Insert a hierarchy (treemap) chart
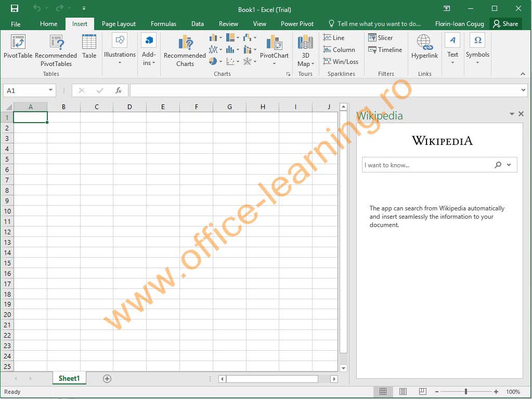This screenshot has height=399, width=532. pos(232,37)
